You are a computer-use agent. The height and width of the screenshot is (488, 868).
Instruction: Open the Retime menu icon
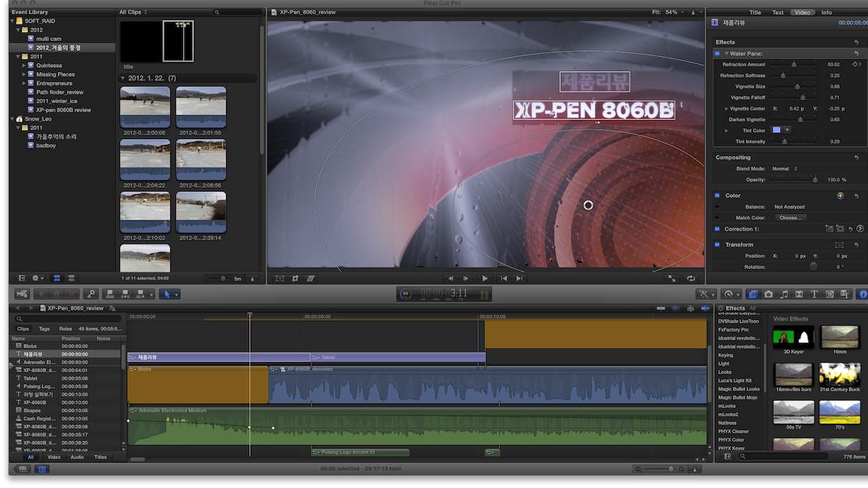tap(732, 294)
